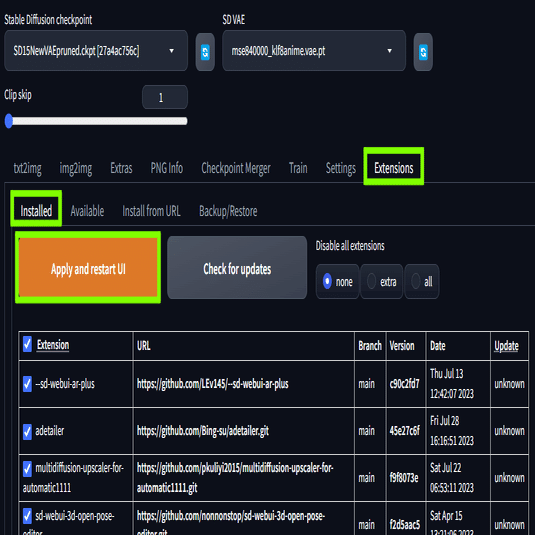Screen dimensions: 535x535
Task: Refresh the Stable Diffusion checkpoint list
Action: [205, 52]
